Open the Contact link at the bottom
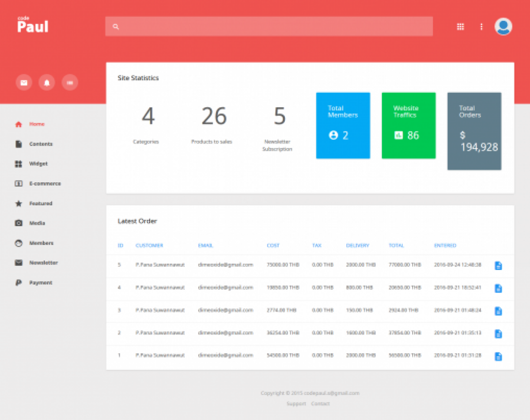Image resolution: width=530 pixels, height=420 pixels. [x=321, y=403]
